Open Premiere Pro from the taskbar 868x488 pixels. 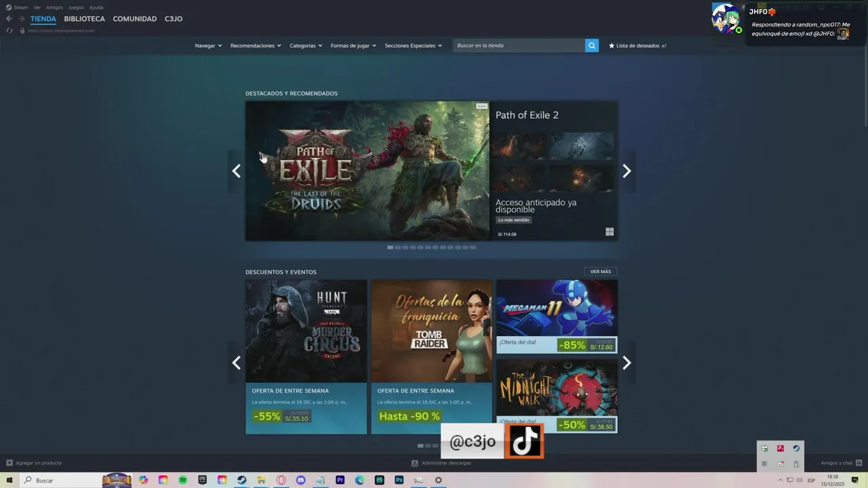point(340,480)
